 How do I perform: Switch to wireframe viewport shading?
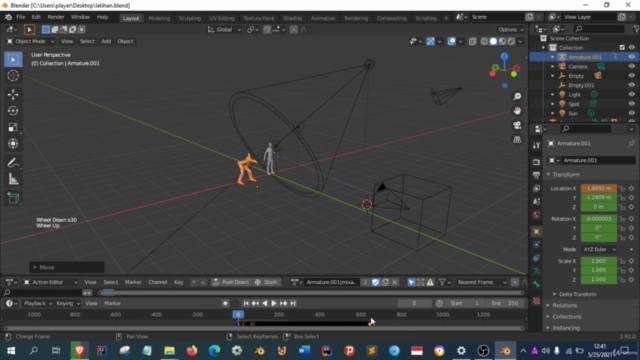coord(484,41)
